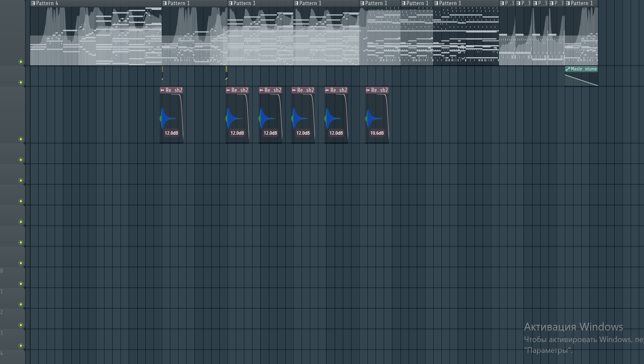Click the Maste..olume automation fade line

pos(581,80)
